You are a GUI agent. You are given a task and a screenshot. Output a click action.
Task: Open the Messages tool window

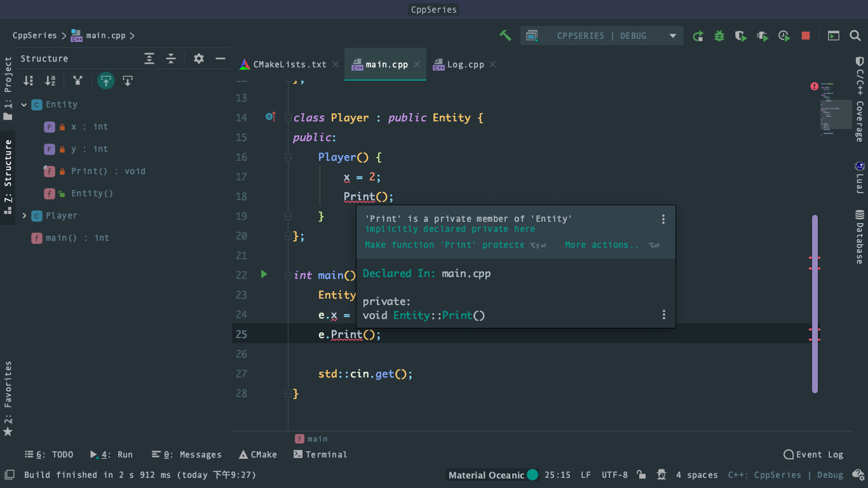187,454
